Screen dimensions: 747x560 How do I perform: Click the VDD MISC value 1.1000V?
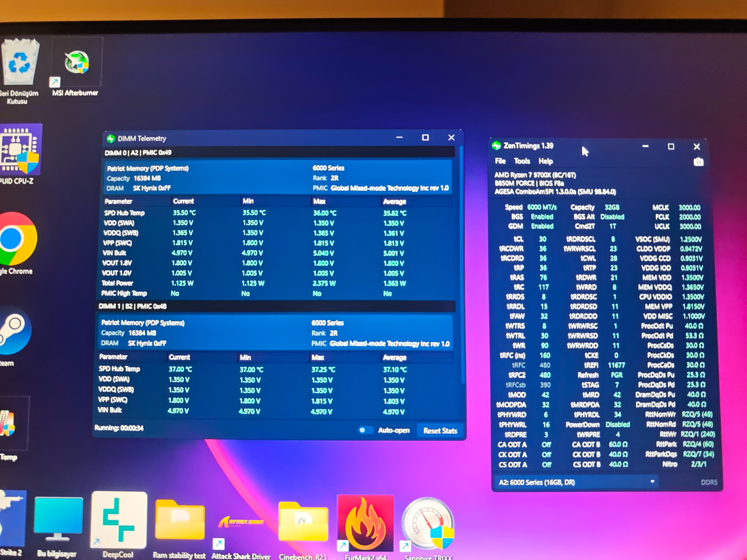tap(694, 316)
